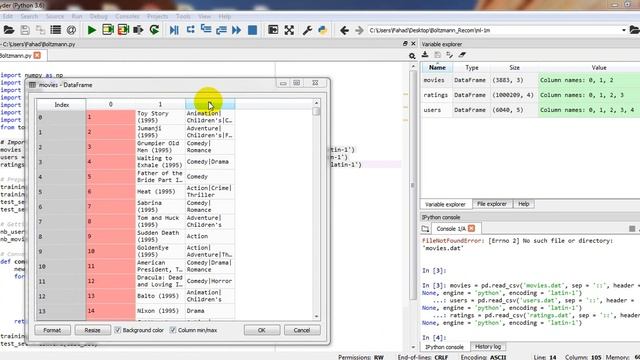
Task: Switch to the File explorer tab
Action: click(492, 204)
